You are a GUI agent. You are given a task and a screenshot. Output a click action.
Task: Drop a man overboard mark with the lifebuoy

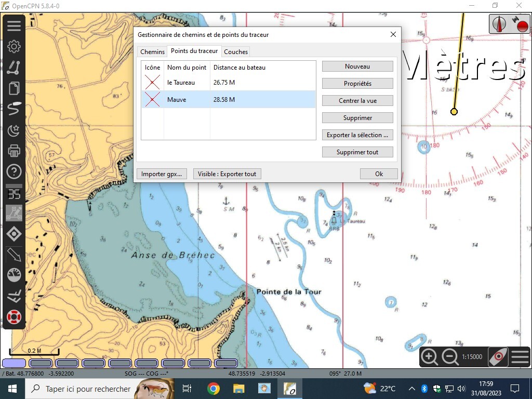click(14, 317)
